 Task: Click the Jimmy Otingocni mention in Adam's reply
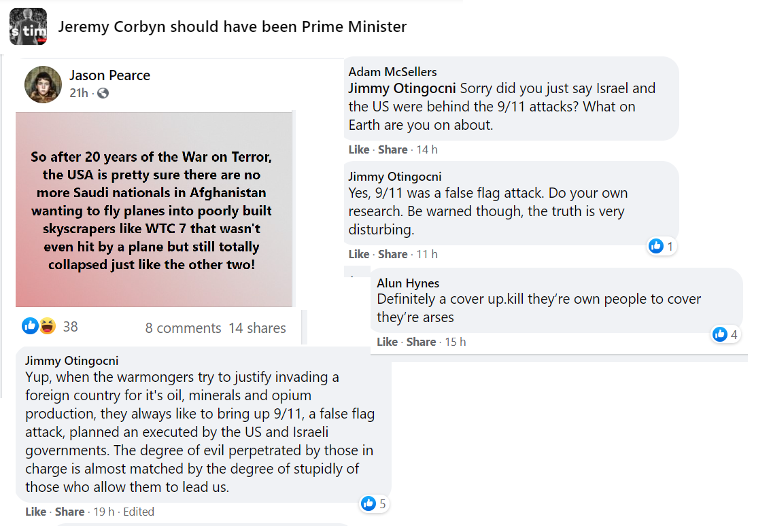[x=402, y=88]
